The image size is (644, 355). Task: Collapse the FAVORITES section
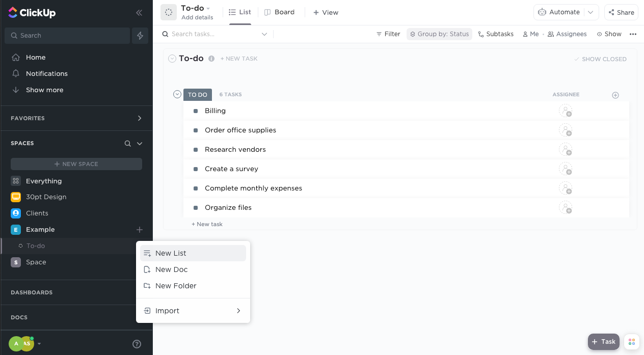point(139,118)
